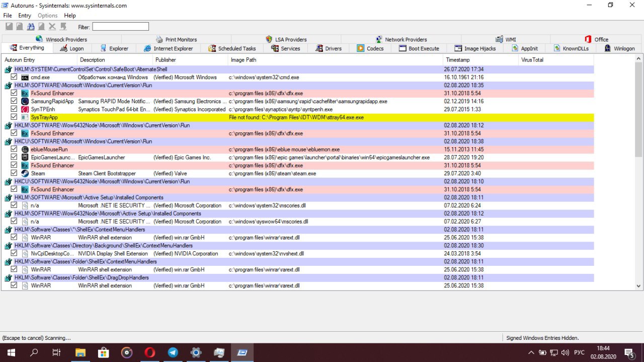Sort by Image Path column header
Viewport: 644px width, 362px height.
[x=335, y=60]
